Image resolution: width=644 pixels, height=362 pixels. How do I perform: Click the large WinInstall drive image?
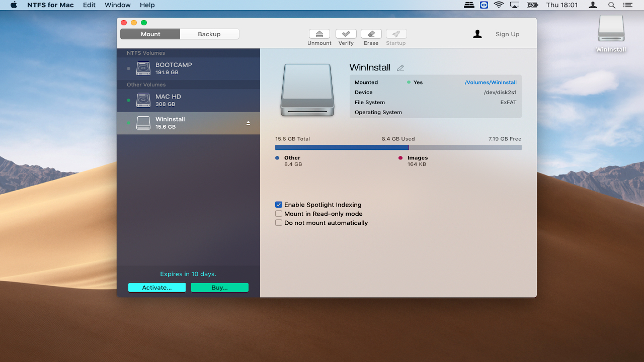click(x=307, y=90)
